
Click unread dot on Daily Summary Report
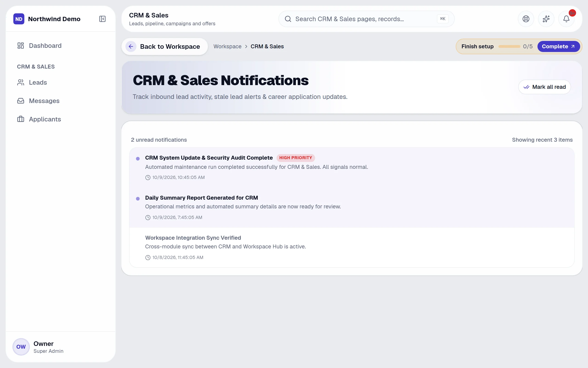(x=138, y=198)
